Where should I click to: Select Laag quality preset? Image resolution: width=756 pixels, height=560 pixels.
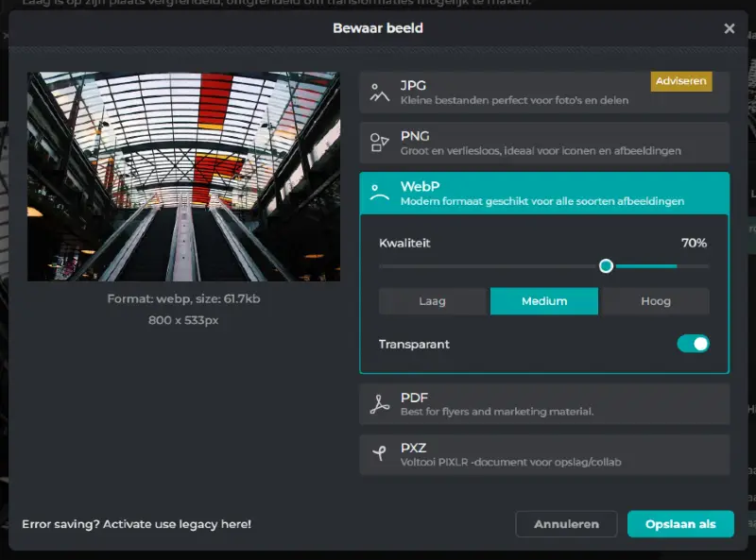(433, 301)
